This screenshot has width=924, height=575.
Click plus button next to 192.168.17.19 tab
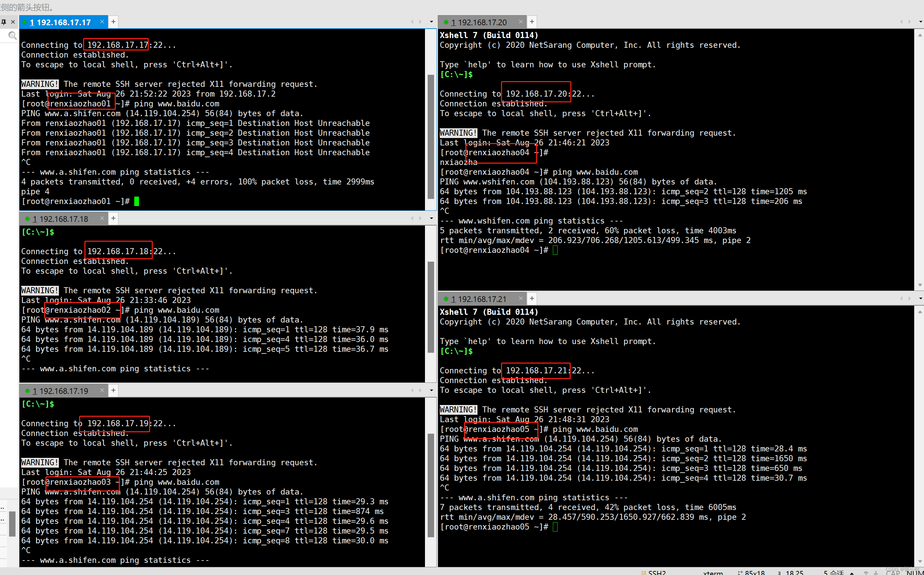(113, 390)
